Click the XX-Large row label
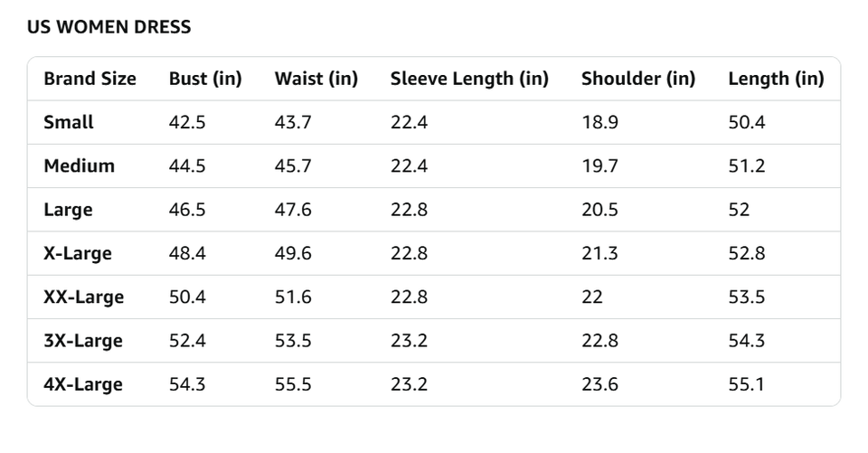The height and width of the screenshot is (453, 868). tap(83, 297)
